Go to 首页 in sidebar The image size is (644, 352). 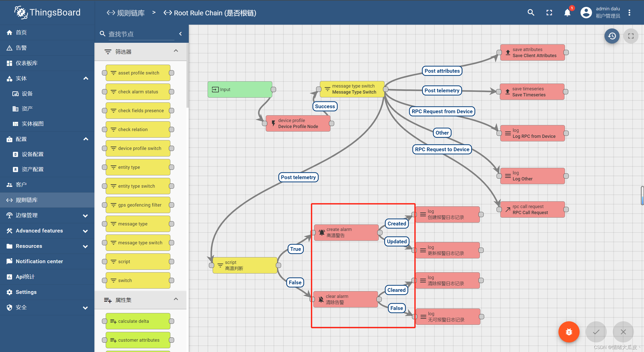47,32
